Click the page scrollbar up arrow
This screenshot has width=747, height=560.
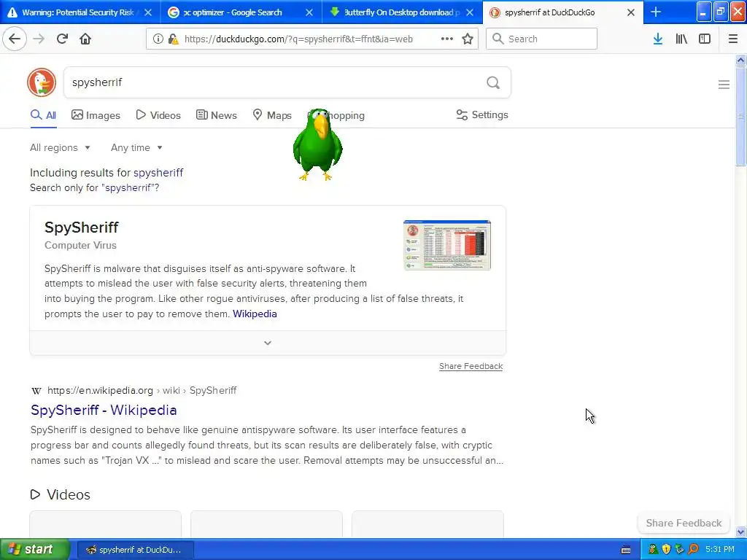coord(740,60)
